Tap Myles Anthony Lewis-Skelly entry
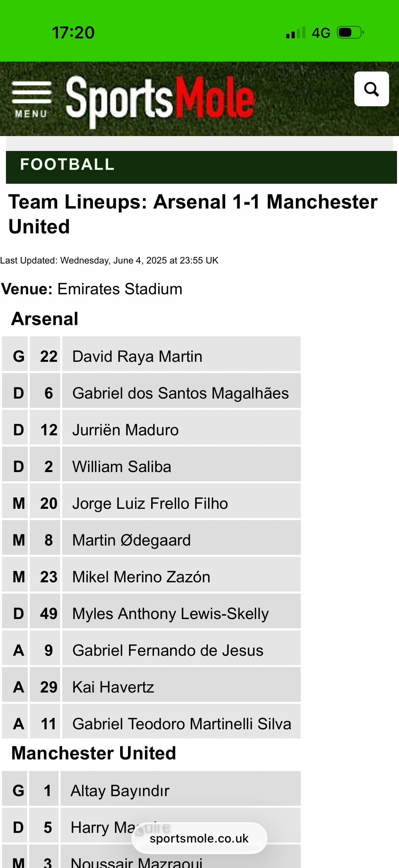This screenshot has width=399, height=868. (x=170, y=613)
